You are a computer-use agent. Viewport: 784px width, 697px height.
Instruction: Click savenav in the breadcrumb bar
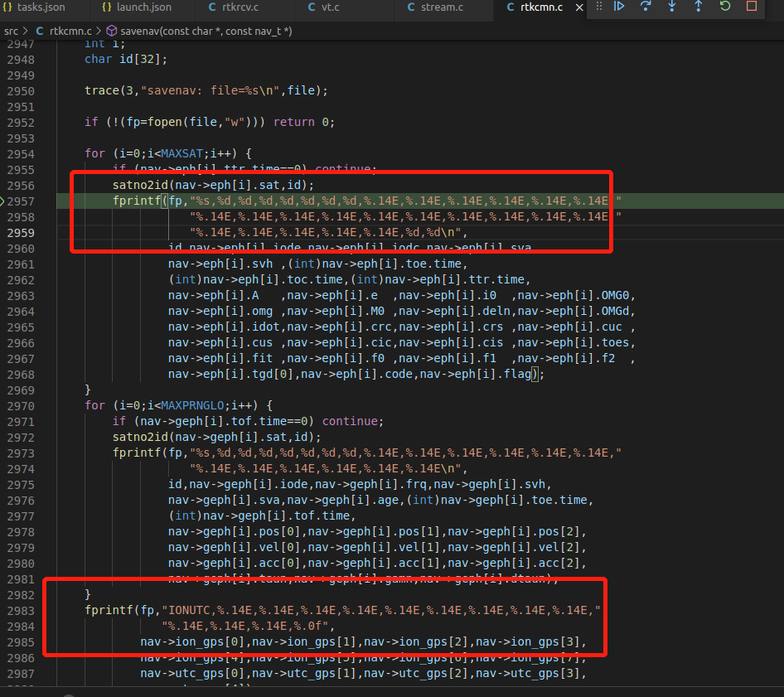click(x=141, y=31)
